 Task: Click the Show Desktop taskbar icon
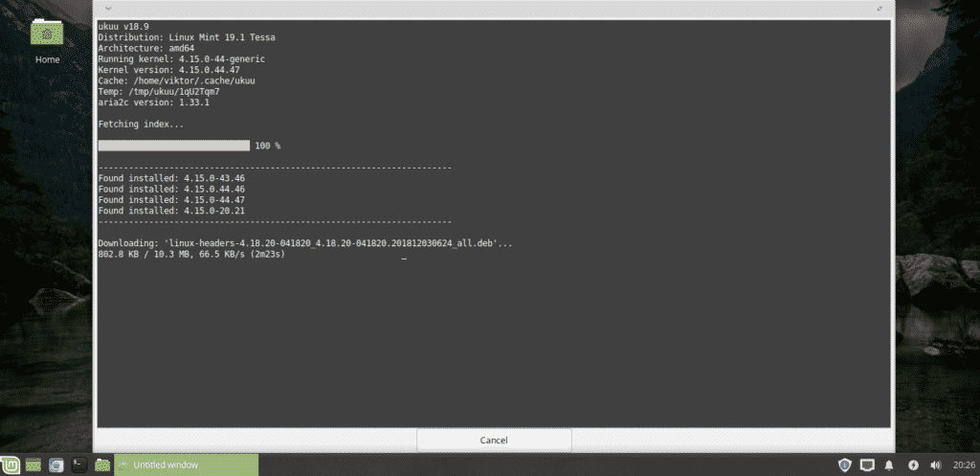click(33, 465)
